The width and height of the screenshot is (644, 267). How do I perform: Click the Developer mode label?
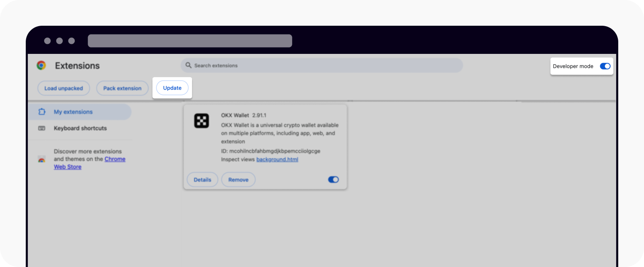573,66
